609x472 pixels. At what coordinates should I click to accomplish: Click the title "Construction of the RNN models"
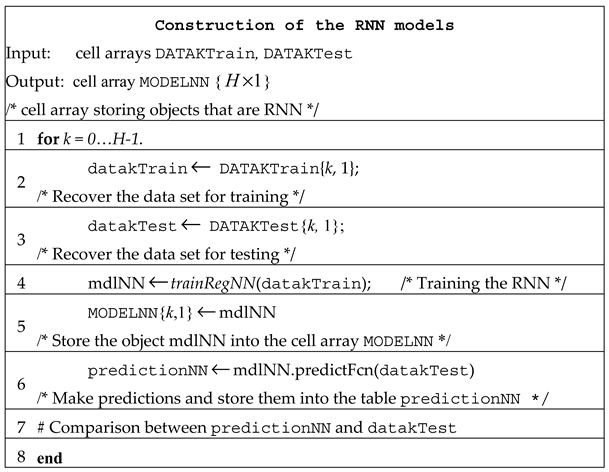(x=306, y=24)
